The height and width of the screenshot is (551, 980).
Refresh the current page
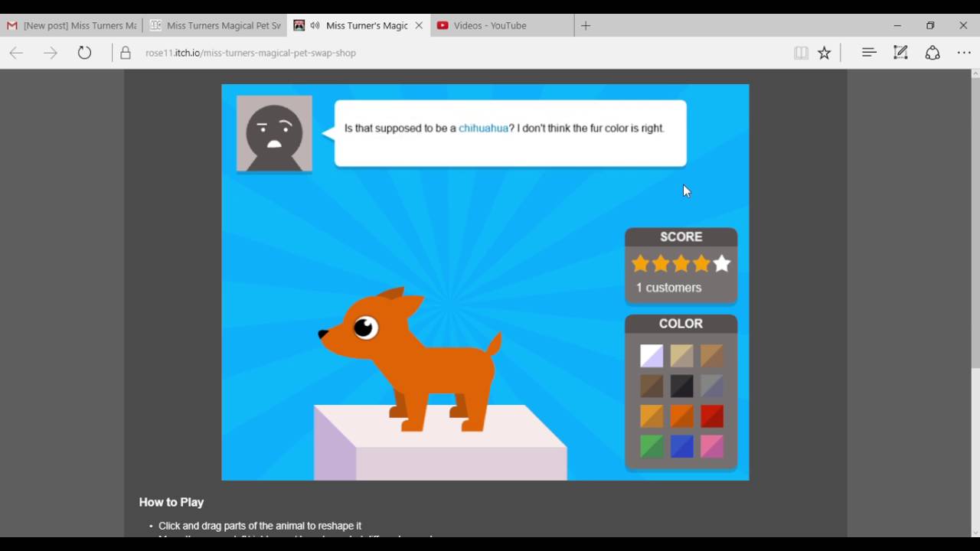pyautogui.click(x=84, y=53)
